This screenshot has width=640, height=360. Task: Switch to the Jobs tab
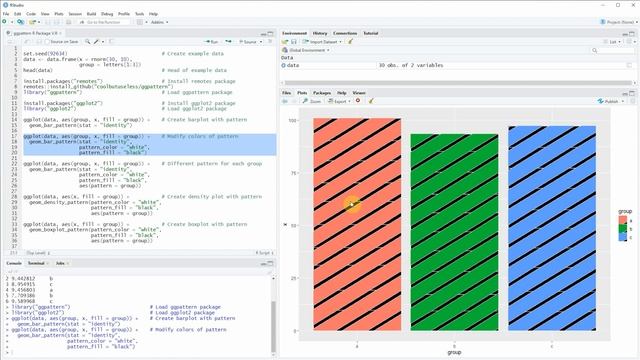click(60, 263)
